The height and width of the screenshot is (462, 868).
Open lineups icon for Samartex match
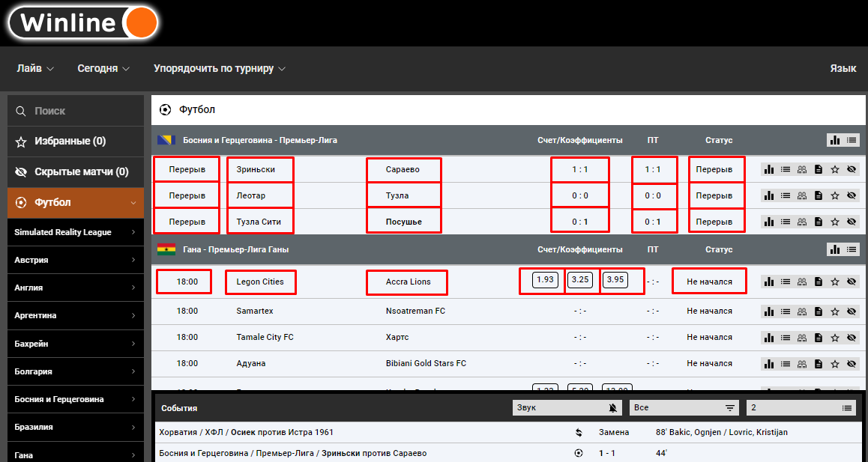[x=801, y=311]
